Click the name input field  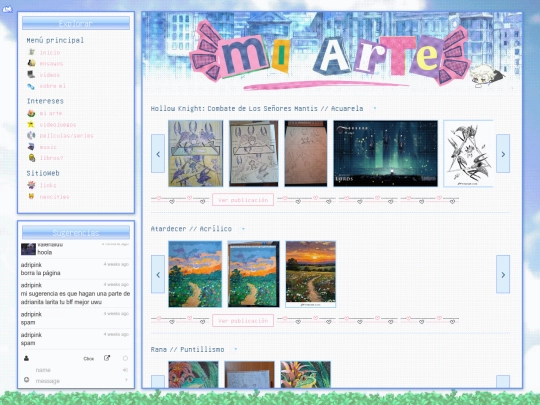coord(77,370)
